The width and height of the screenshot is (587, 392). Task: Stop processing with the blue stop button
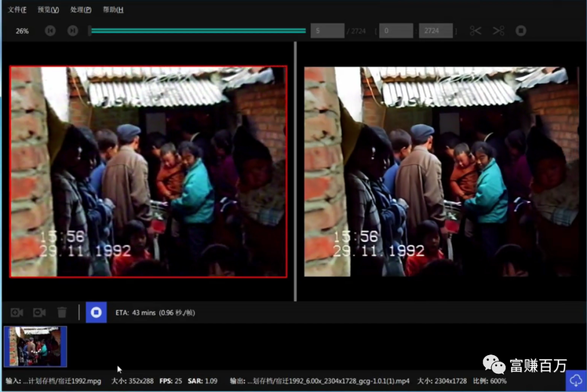(96, 313)
